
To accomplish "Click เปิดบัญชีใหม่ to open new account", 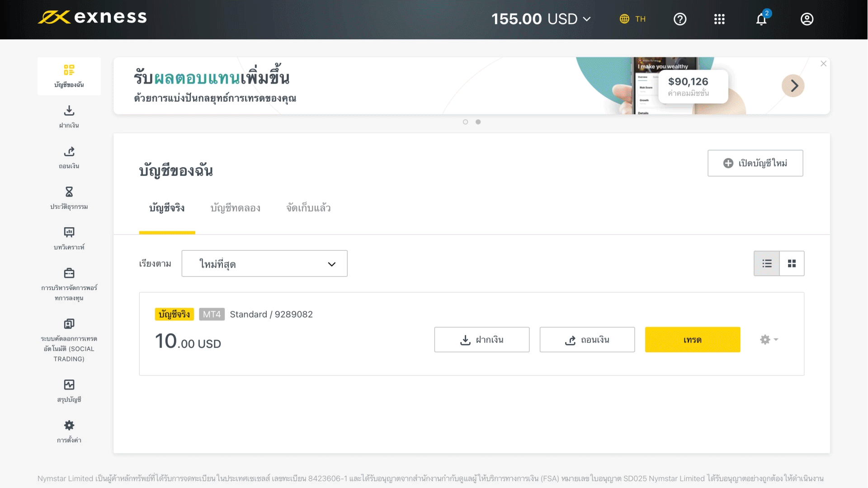I will 755,163.
